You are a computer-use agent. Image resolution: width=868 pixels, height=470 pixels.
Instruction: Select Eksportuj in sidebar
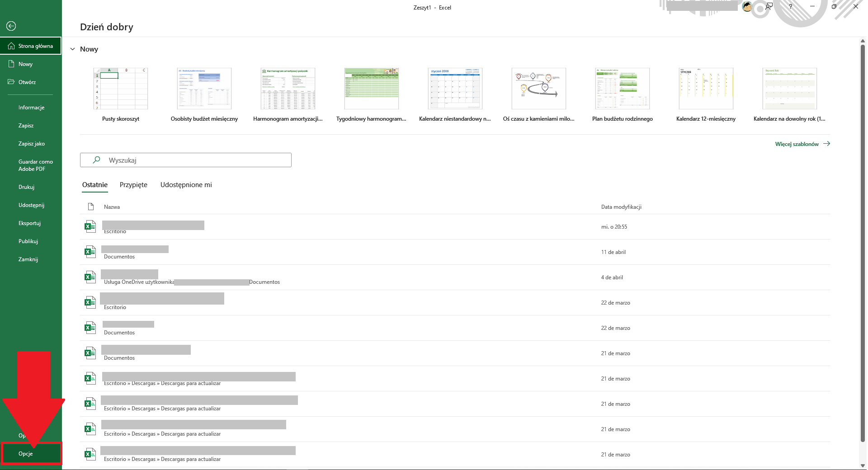click(31, 223)
